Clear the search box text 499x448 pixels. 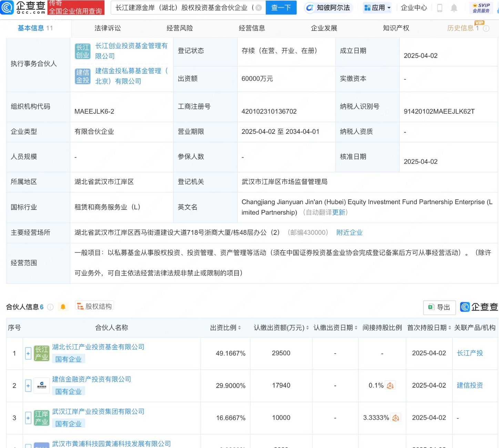[x=258, y=8]
